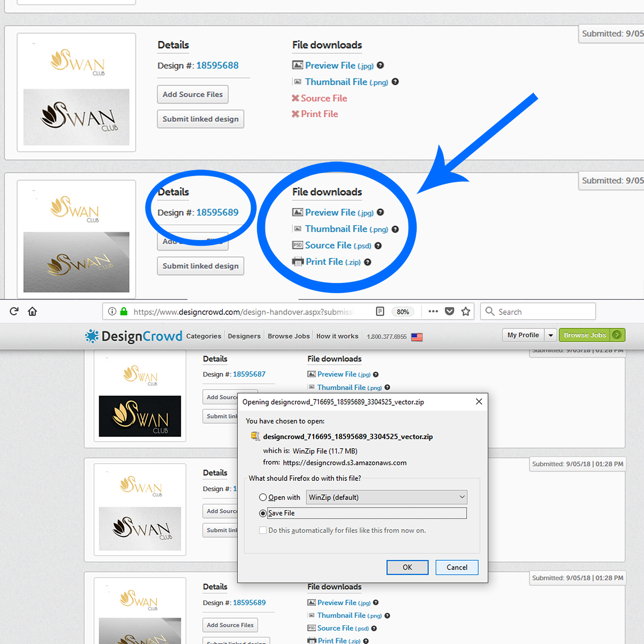
Task: Click the reload page icon in Firefox toolbar
Action: (x=14, y=311)
